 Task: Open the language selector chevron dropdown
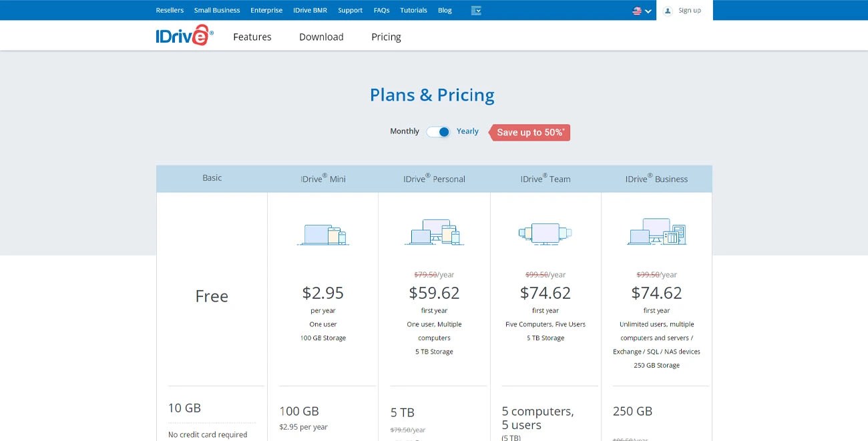point(646,11)
